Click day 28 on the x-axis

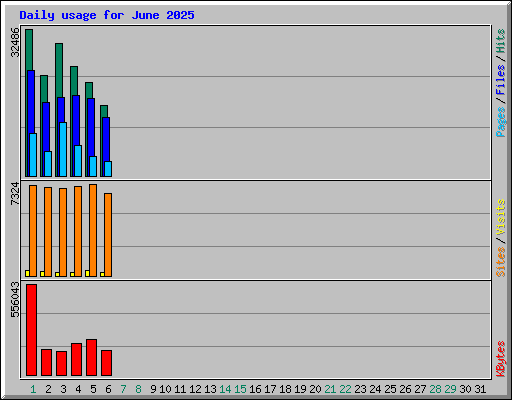click(x=435, y=389)
